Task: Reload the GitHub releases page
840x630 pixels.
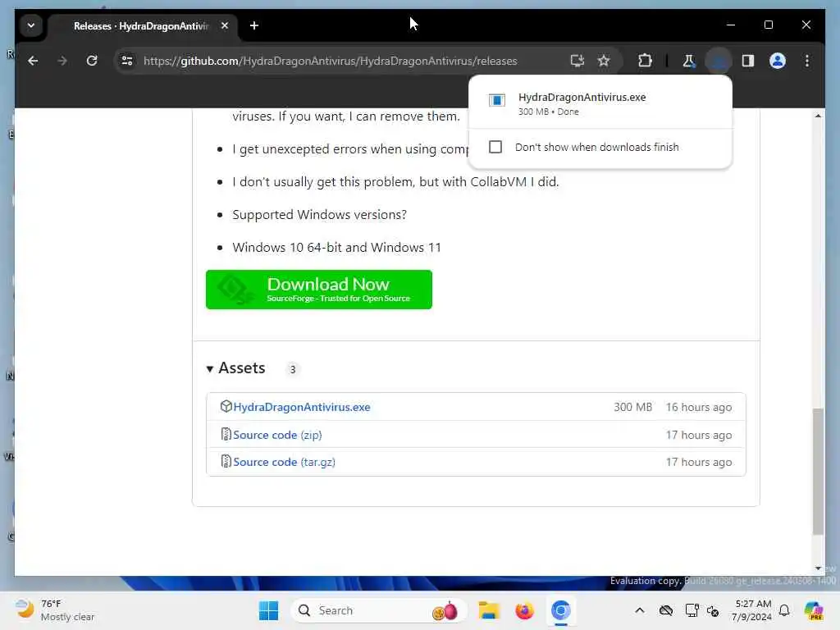Action: pos(92,61)
